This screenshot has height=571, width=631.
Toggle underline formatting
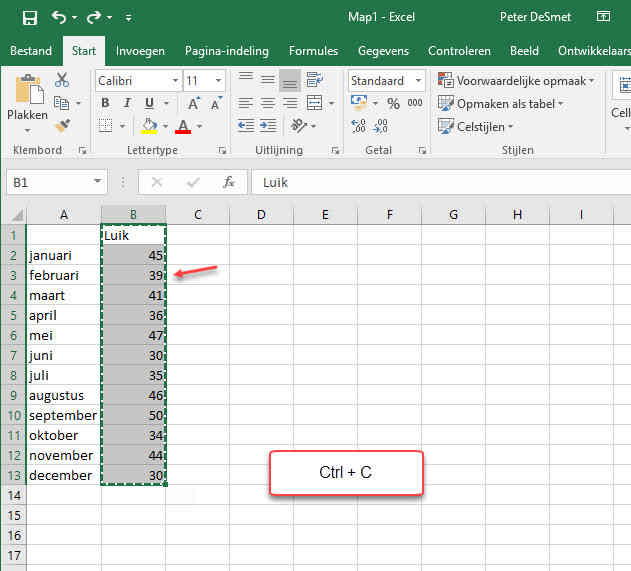pyautogui.click(x=149, y=103)
